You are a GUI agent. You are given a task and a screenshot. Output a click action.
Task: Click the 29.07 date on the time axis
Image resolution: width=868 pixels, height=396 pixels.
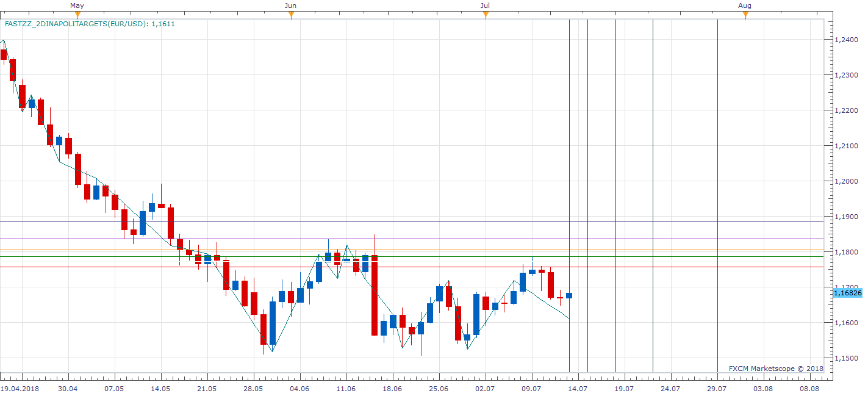(717, 388)
